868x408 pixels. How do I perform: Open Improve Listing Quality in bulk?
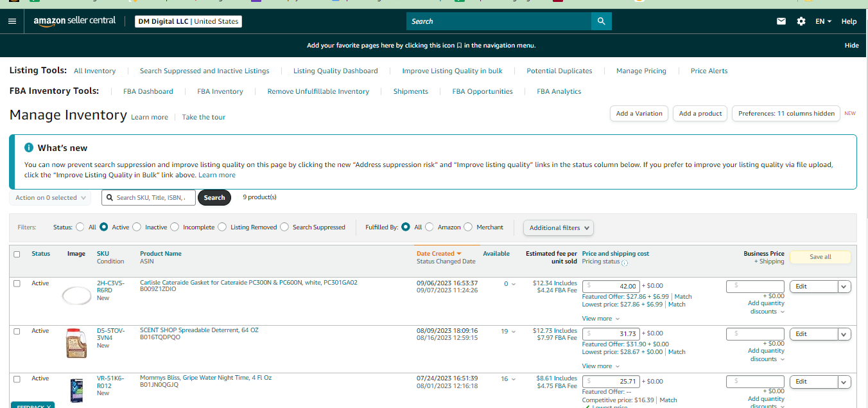[452, 71]
